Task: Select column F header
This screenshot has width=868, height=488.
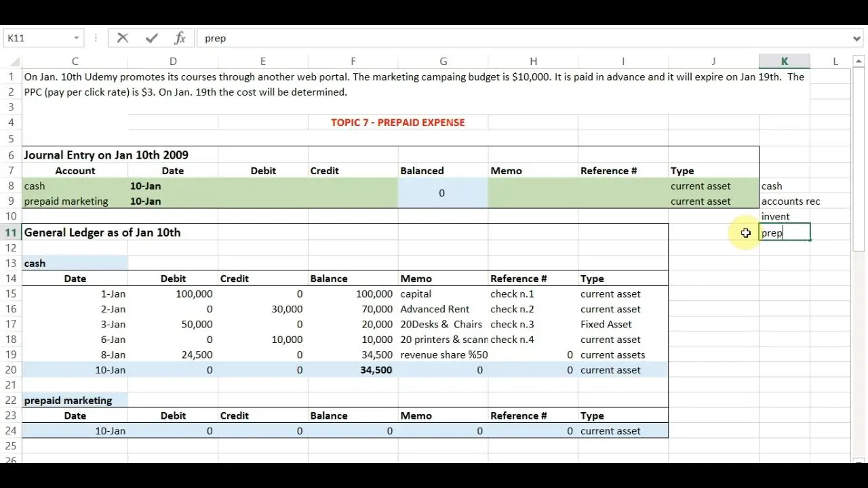Action: click(353, 61)
